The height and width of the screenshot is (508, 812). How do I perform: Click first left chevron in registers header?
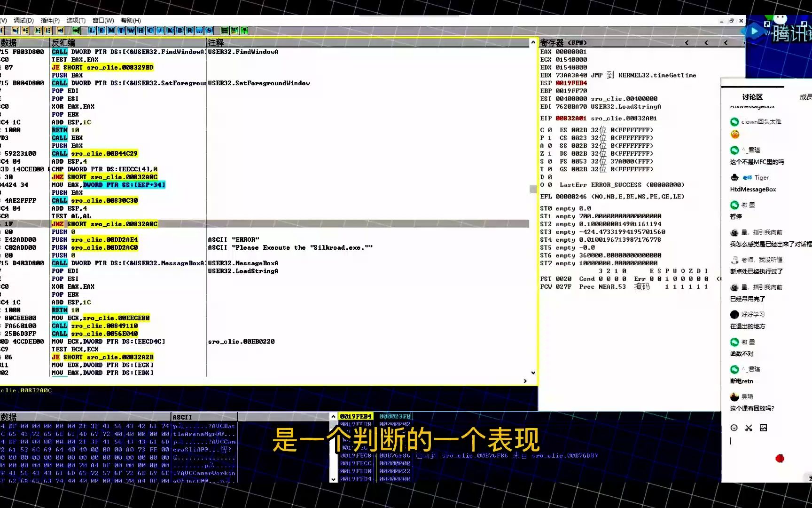pos(687,43)
